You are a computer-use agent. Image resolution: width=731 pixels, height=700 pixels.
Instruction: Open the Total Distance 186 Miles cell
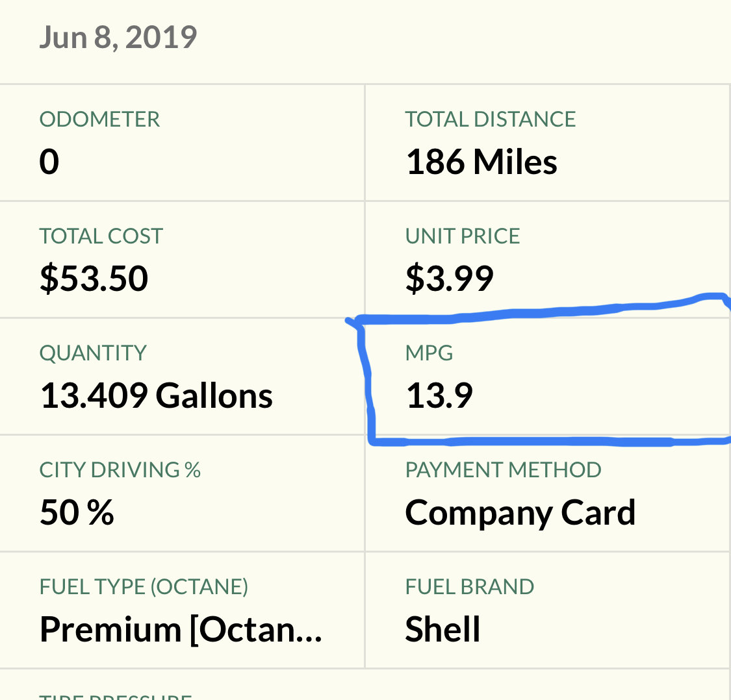pos(548,143)
